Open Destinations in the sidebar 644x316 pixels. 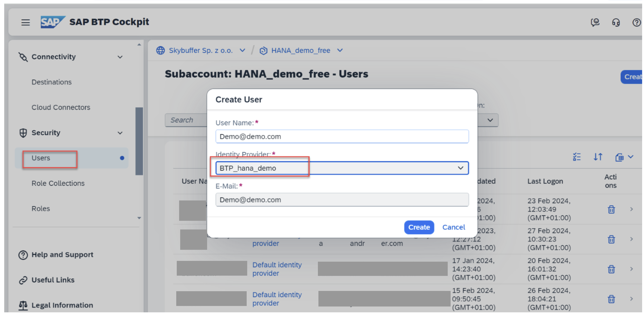pyautogui.click(x=52, y=82)
